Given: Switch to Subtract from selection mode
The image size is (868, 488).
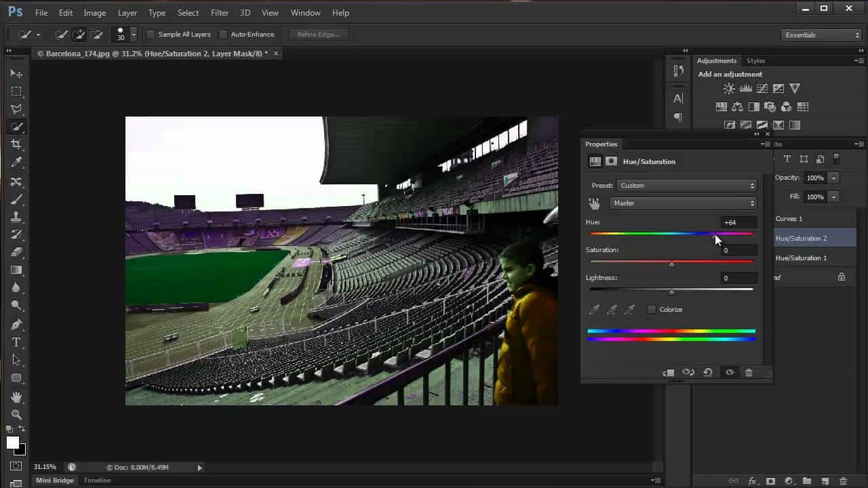Looking at the screenshot, I should pos(96,35).
